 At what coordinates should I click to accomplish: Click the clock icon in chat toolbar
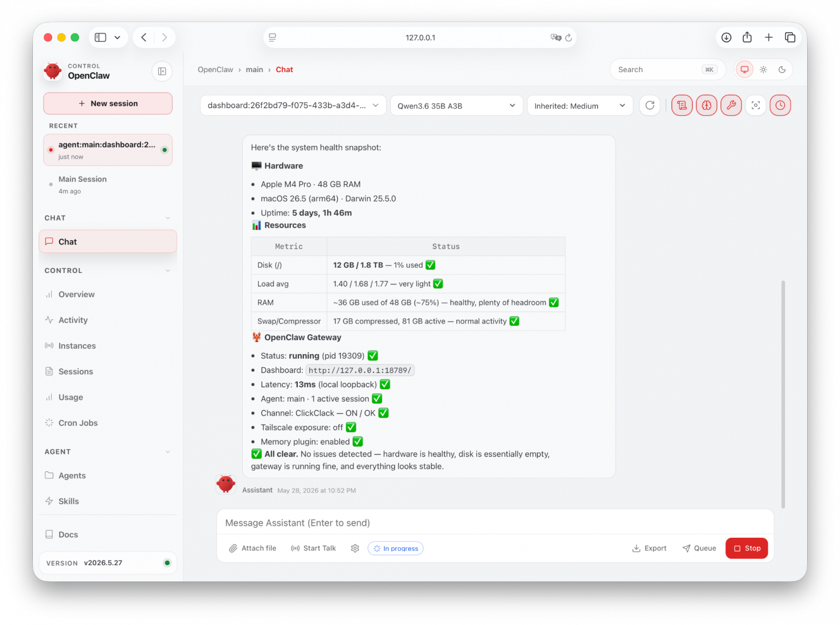point(780,106)
